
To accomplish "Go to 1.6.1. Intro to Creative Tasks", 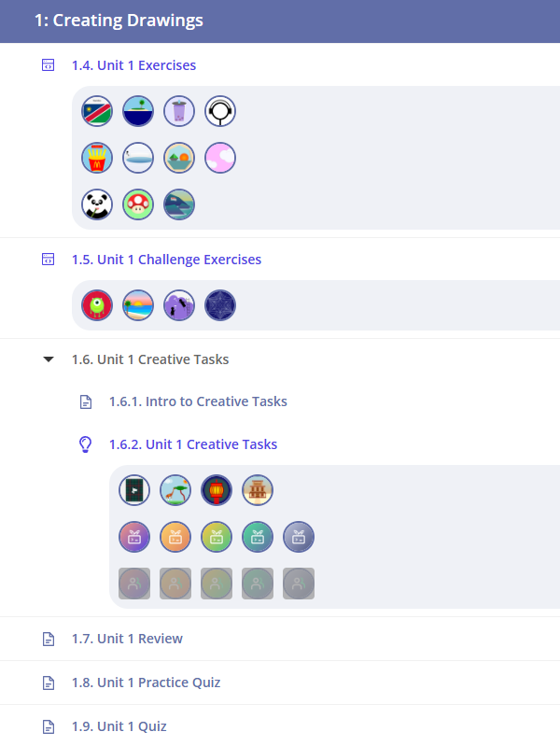I will [198, 401].
